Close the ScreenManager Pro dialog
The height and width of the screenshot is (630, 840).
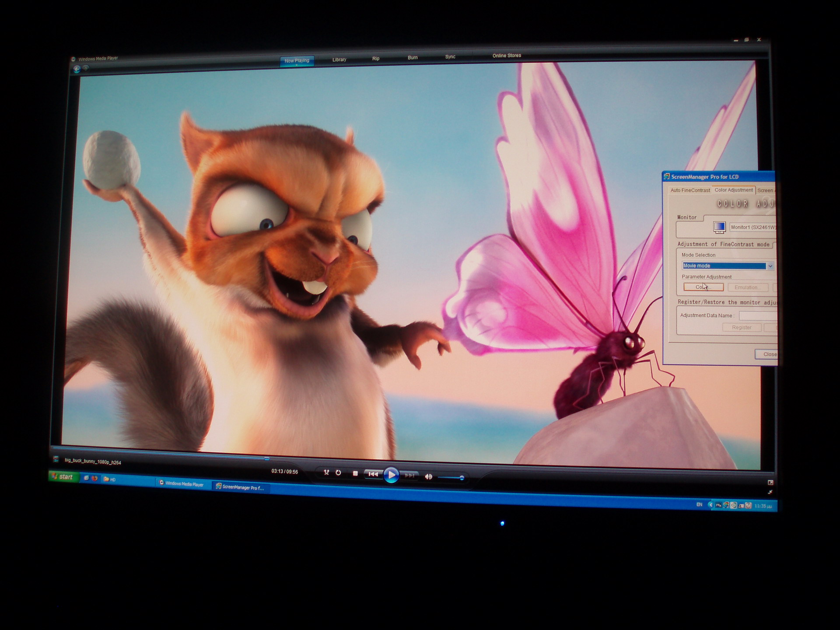[766, 354]
